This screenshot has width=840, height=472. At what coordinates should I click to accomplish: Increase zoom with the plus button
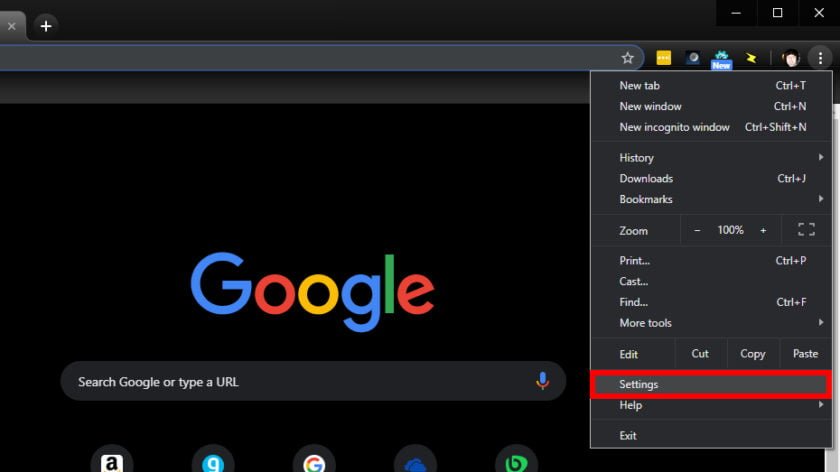tap(763, 230)
